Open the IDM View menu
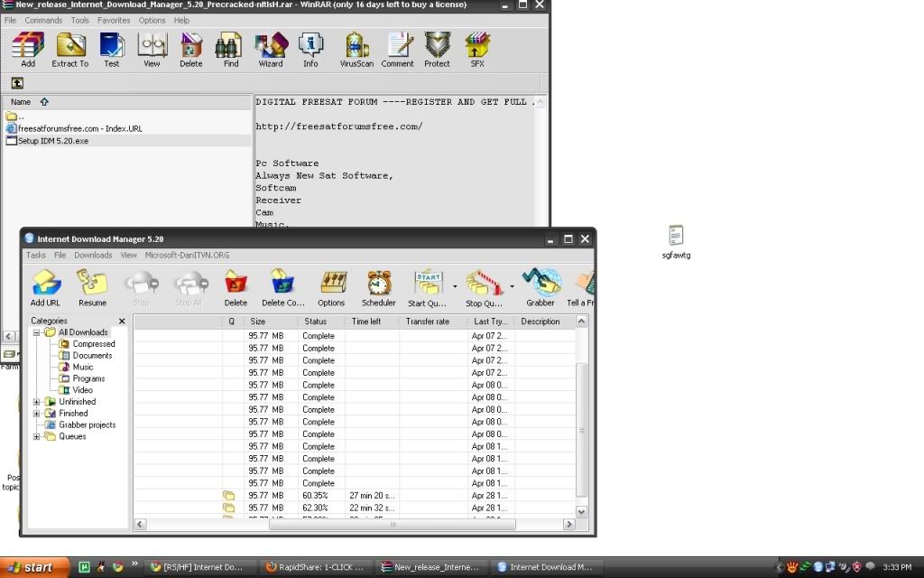The height and width of the screenshot is (578, 924). (x=128, y=256)
